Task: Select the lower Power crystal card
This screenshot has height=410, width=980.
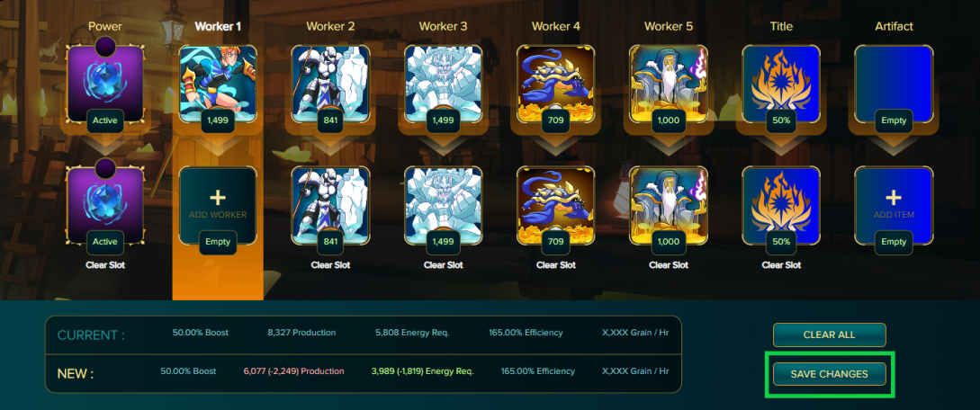Action: point(105,205)
